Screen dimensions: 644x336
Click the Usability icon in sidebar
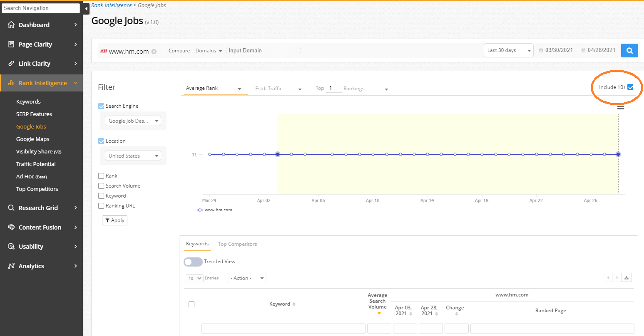click(11, 247)
